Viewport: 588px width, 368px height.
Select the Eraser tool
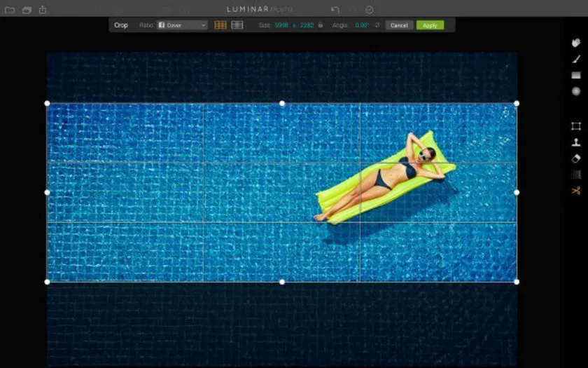(x=575, y=158)
